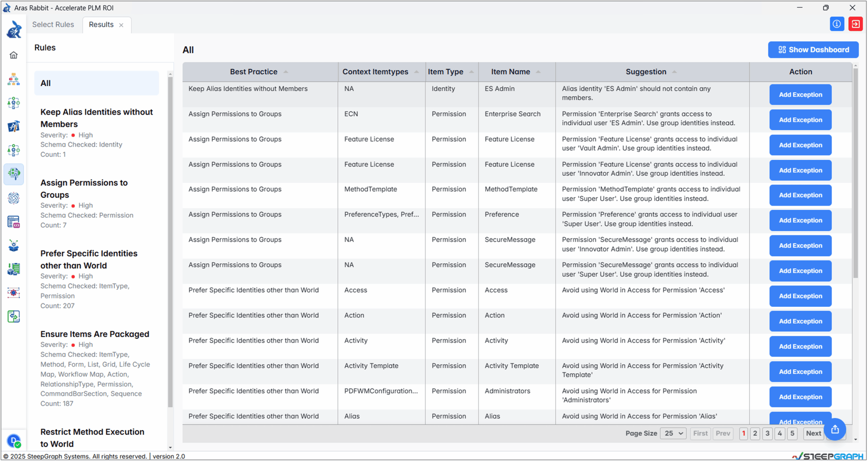The height and width of the screenshot is (461, 868).
Task: Click the floating export share icon
Action: (x=835, y=429)
